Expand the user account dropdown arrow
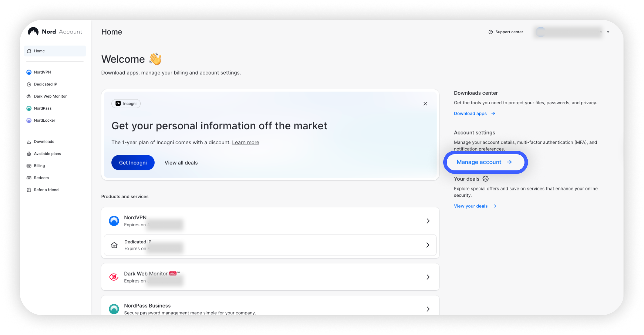Screen dimensions: 644x335 (x=608, y=32)
